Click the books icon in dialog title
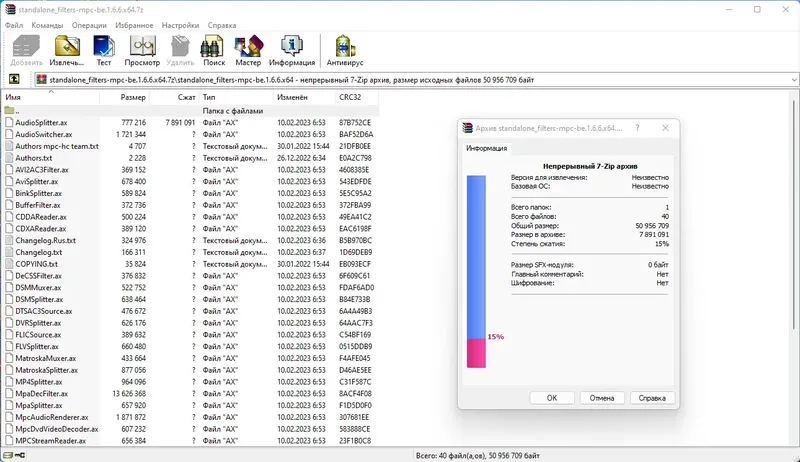 [467, 128]
